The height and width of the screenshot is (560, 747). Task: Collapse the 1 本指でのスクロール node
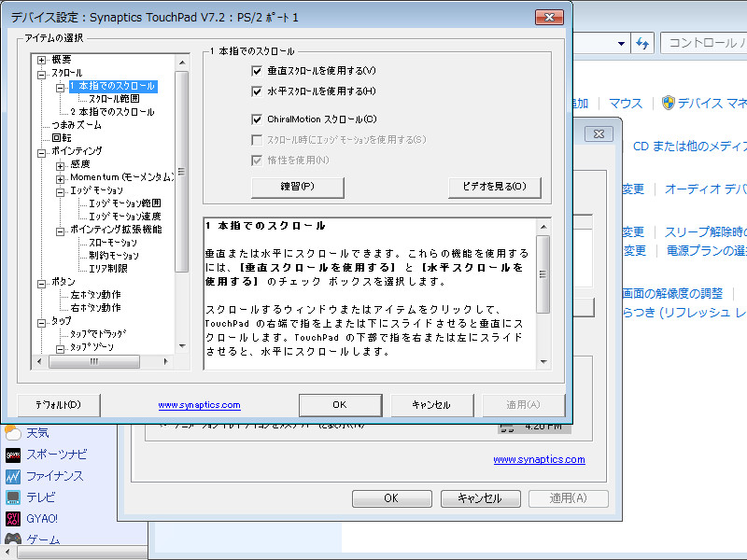coord(60,88)
